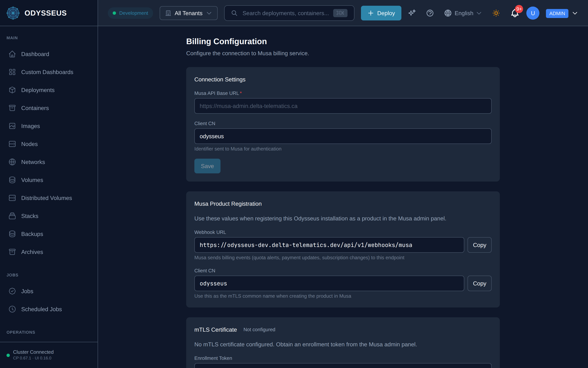Open the English language dropdown
This screenshot has width=588, height=368.
pyautogui.click(x=463, y=13)
